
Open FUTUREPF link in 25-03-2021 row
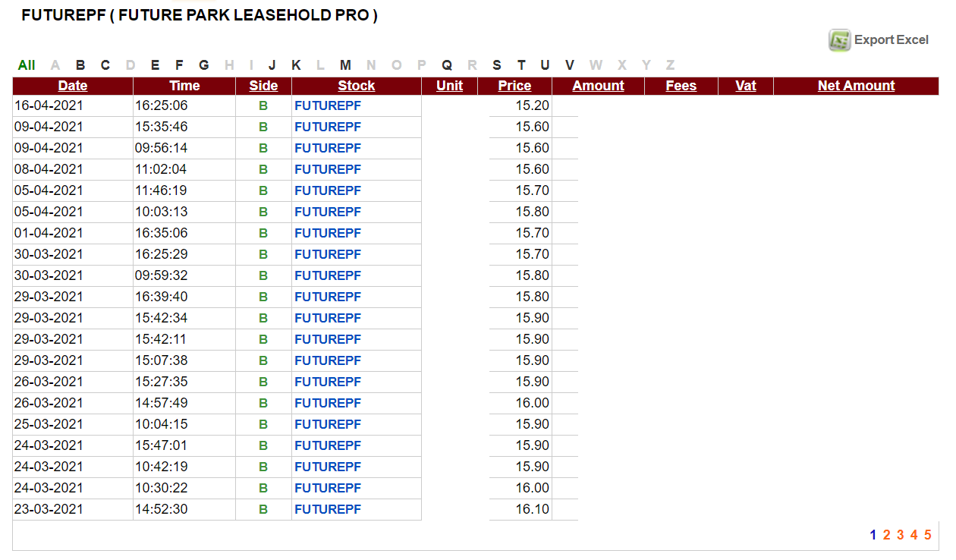[328, 424]
